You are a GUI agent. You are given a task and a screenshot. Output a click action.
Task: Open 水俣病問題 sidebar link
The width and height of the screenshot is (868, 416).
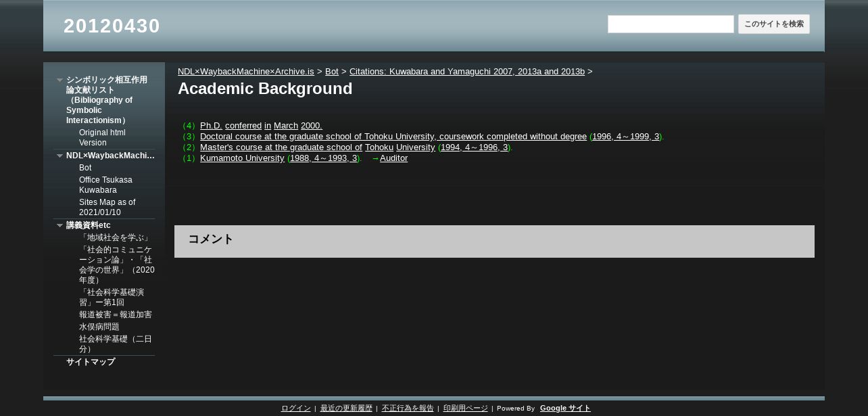click(99, 327)
